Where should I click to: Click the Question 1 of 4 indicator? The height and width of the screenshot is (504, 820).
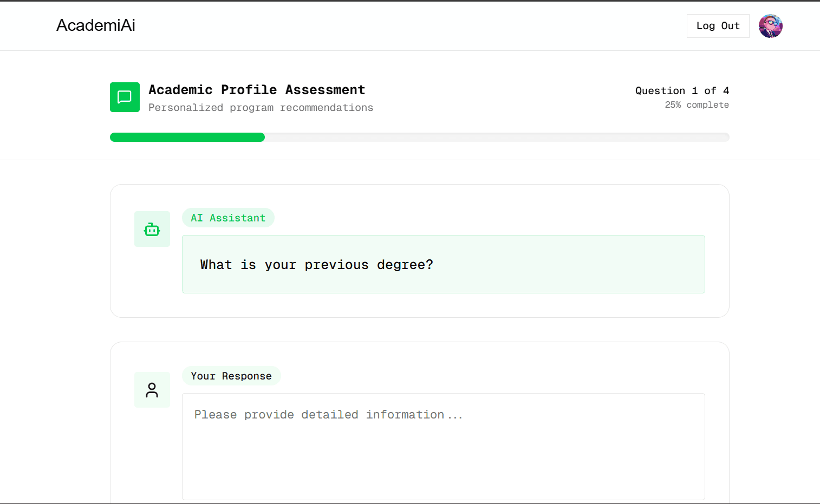(682, 90)
